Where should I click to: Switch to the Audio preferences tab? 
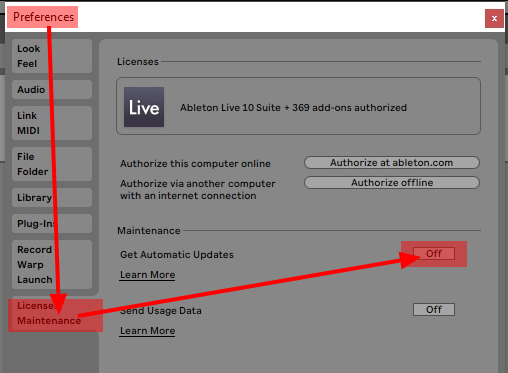click(x=52, y=89)
